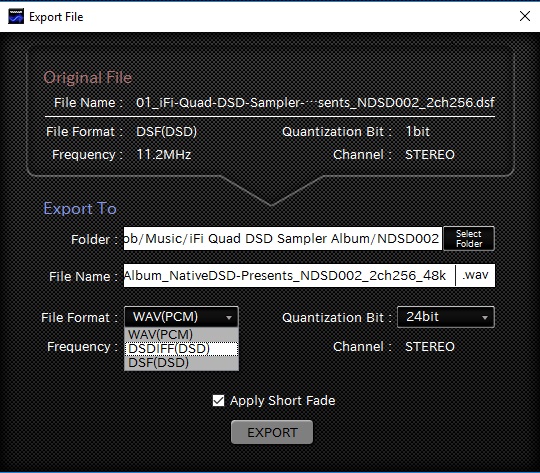Choose DSDIFF(DSD) from format list
Screen dimensions: 540x473
click(x=181, y=349)
